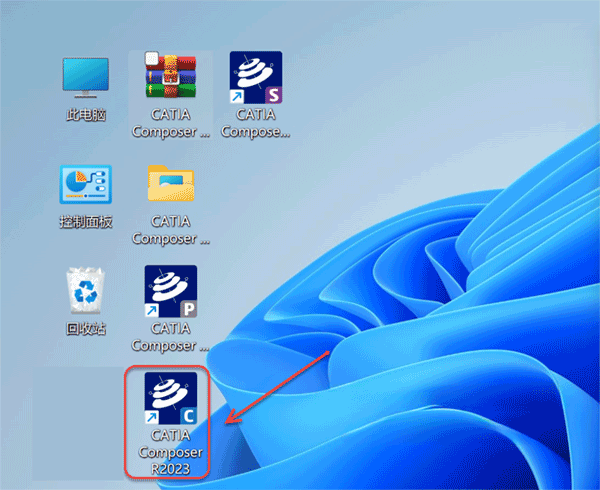Open the 控制面板 (Control Panel) icon

pos(86,184)
